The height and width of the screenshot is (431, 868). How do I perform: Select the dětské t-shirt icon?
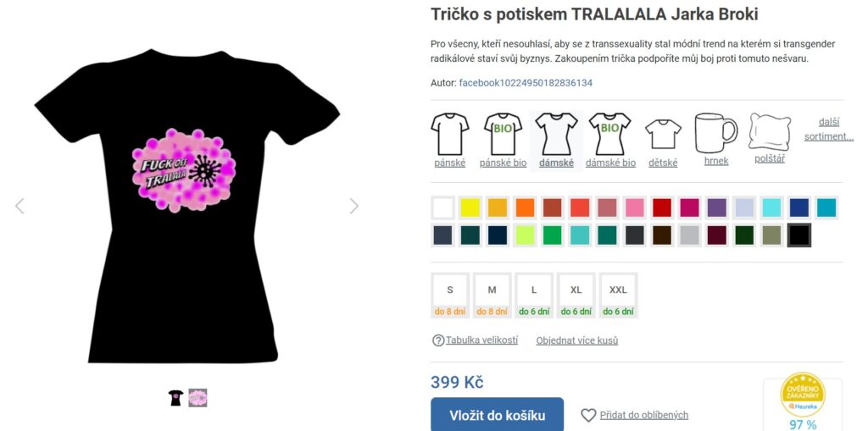point(663,135)
